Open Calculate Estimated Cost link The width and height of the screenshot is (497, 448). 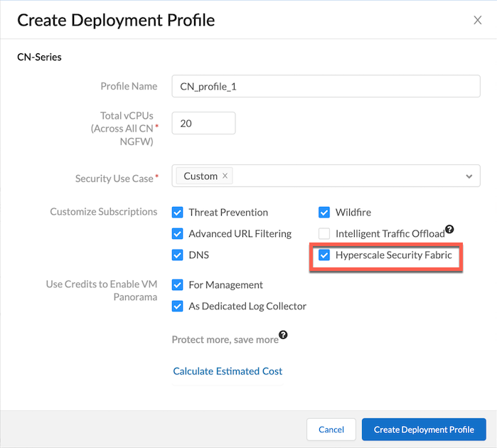point(228,371)
